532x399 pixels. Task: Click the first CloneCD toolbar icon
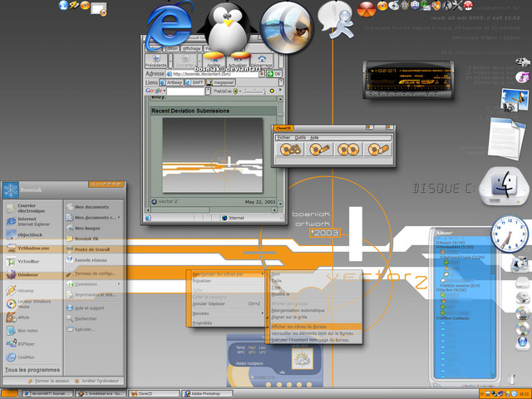pyautogui.click(x=290, y=150)
